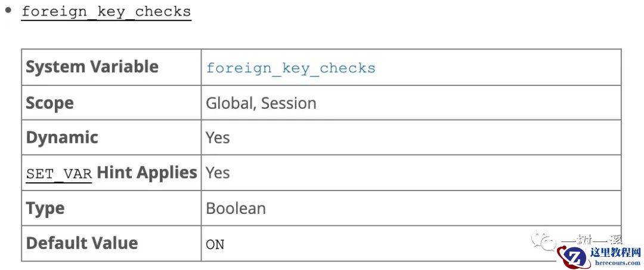
Task: Select the Default Value row label
Action: click(82, 243)
